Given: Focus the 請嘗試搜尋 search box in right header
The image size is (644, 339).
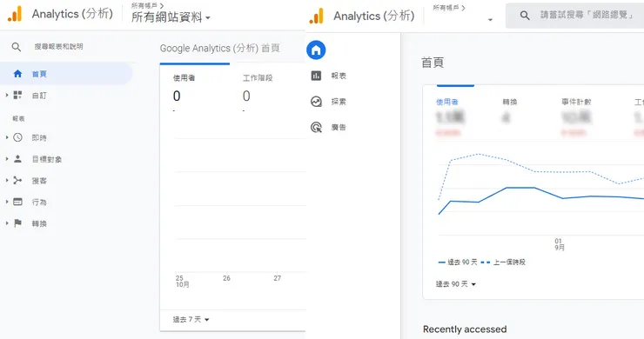Looking at the screenshot, I should (x=575, y=16).
